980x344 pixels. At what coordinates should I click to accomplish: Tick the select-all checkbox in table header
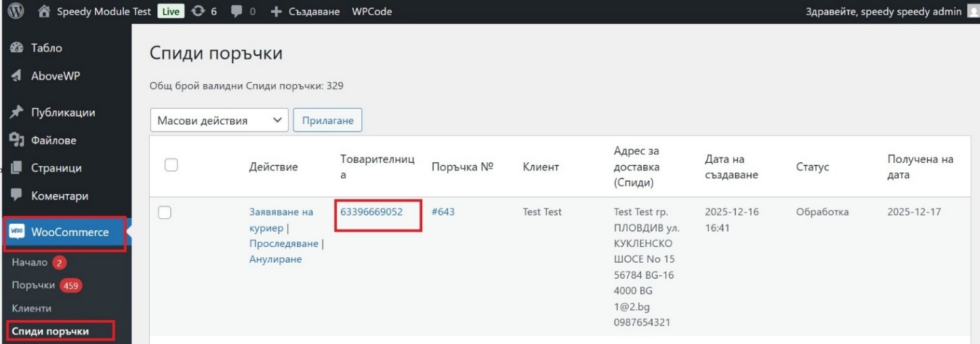click(x=171, y=165)
